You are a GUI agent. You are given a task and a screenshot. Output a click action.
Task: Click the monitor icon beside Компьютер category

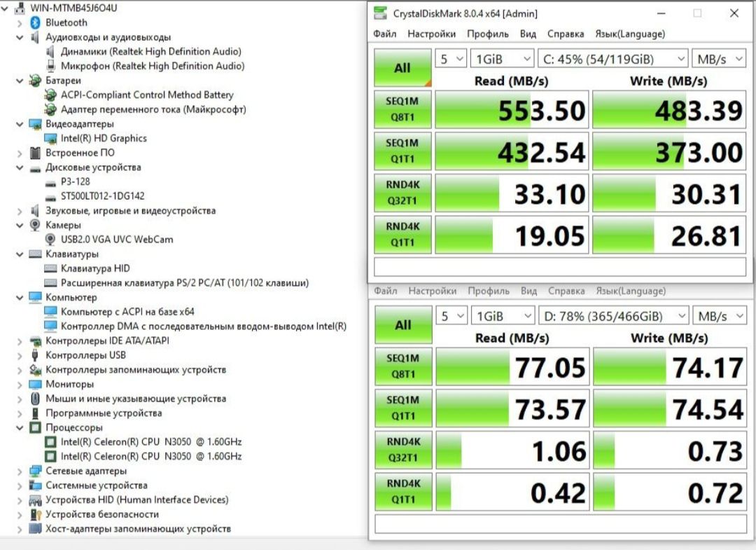[35, 297]
